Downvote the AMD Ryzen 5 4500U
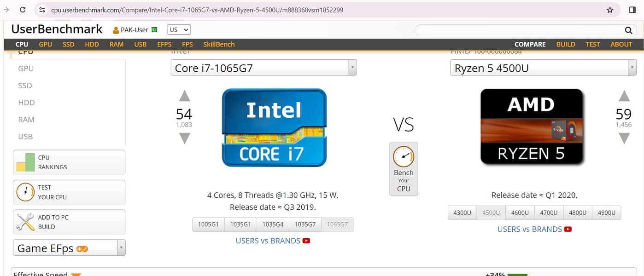 624,138
